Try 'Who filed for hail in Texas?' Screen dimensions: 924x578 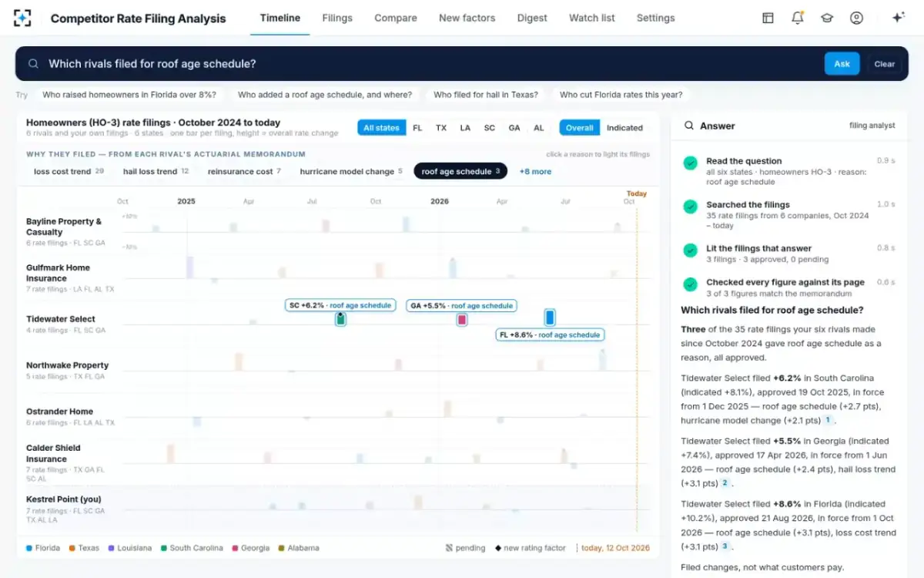click(x=486, y=95)
